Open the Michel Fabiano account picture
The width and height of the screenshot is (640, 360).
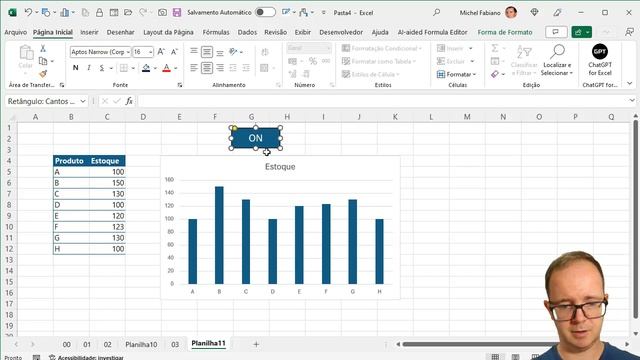(x=511, y=13)
